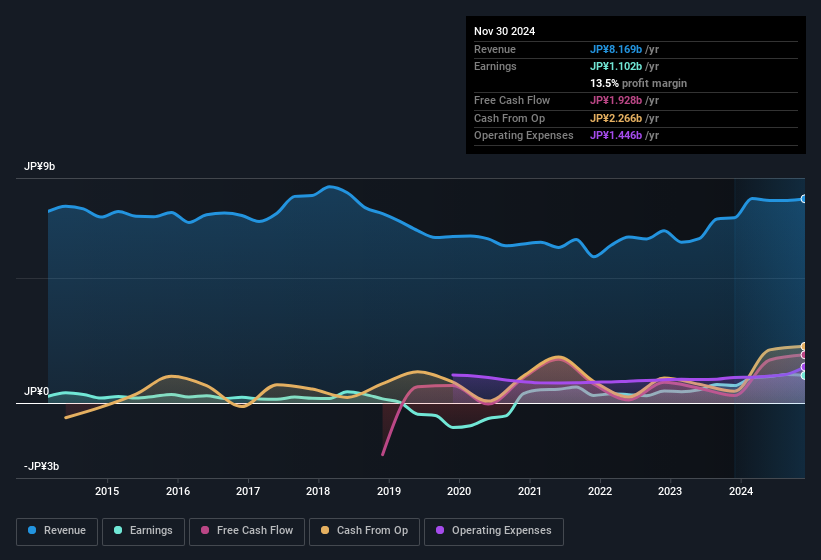Select the 2018 label on the x-axis
This screenshot has width=821, height=560.
pyautogui.click(x=318, y=491)
